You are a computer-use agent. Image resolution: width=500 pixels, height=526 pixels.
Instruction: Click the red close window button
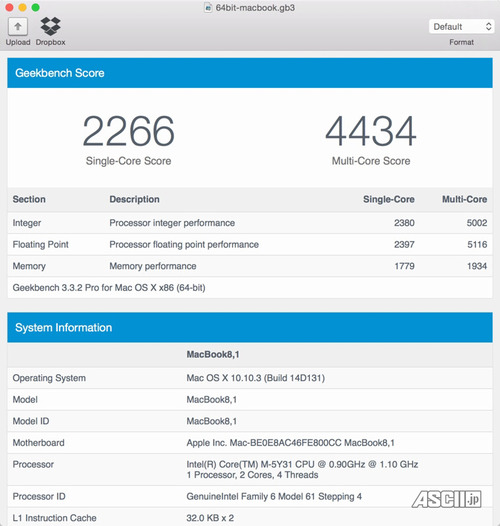9,7
